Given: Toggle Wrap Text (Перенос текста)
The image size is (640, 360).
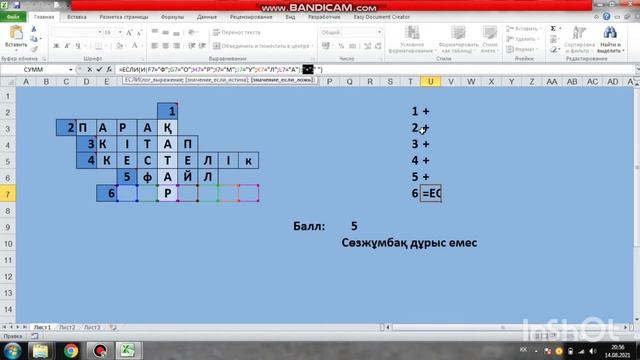Looking at the screenshot, I should (237, 32).
